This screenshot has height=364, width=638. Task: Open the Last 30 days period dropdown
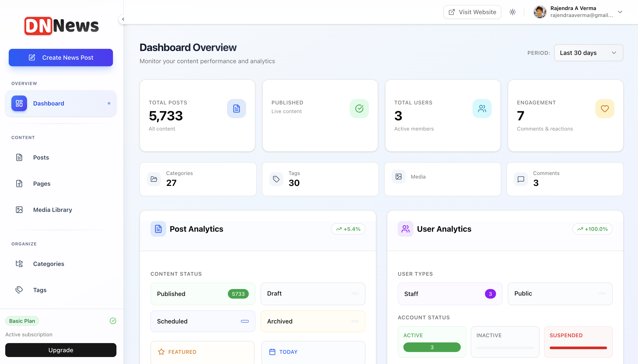click(588, 53)
